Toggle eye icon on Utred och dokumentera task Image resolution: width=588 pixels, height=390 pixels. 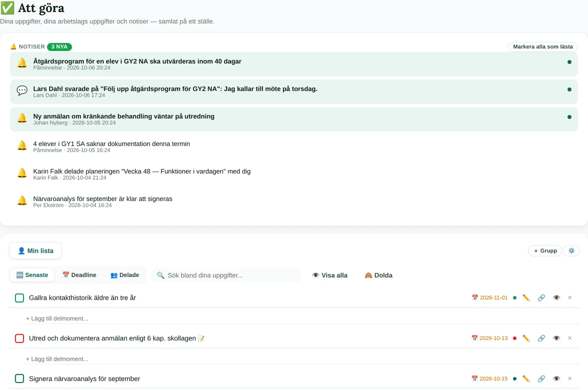pos(556,338)
